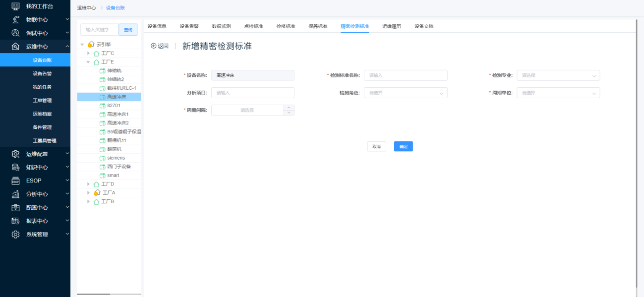
Task: Open the 周期单位 dropdown
Action: click(558, 93)
